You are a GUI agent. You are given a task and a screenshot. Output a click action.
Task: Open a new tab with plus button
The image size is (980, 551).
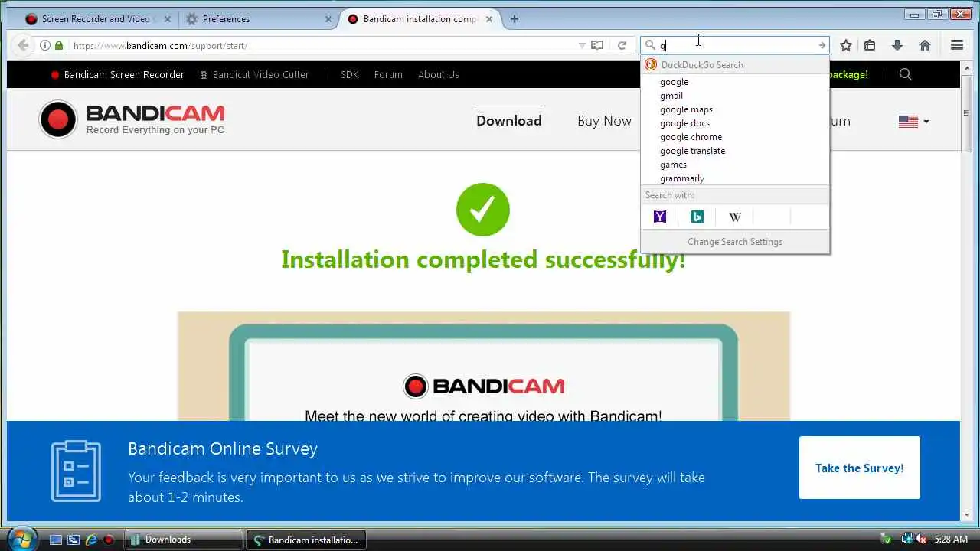click(514, 19)
